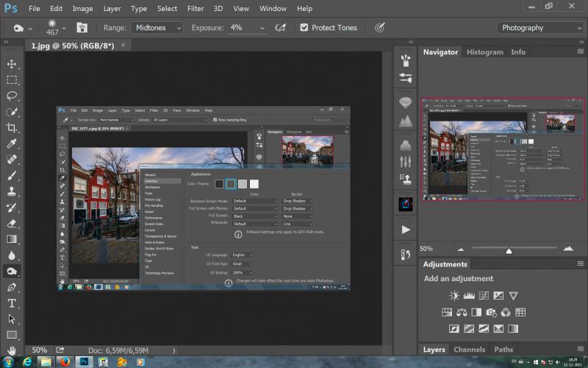588x368 pixels.
Task: Add a Levels adjustment
Action: point(469,296)
